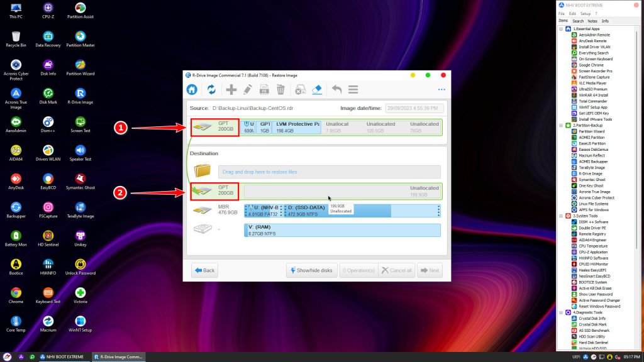Click the 0 Operation(s) button

click(x=358, y=270)
